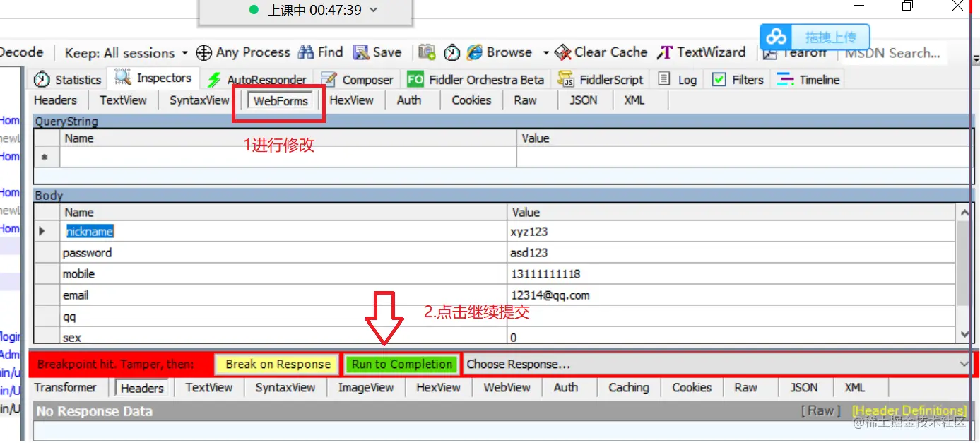Click the QueryString Name column header
980x443 pixels.
(288, 138)
